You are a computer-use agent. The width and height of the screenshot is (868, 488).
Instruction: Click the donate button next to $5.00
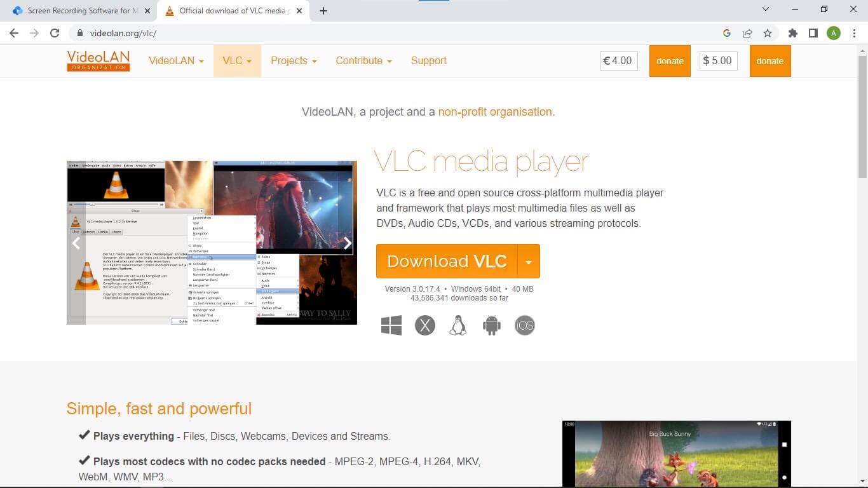pyautogui.click(x=770, y=61)
